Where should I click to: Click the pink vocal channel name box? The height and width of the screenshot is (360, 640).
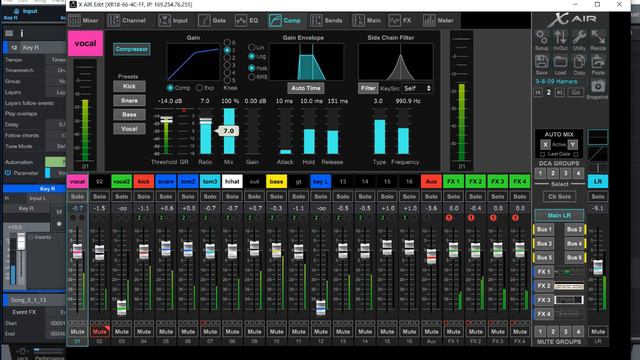tap(85, 43)
